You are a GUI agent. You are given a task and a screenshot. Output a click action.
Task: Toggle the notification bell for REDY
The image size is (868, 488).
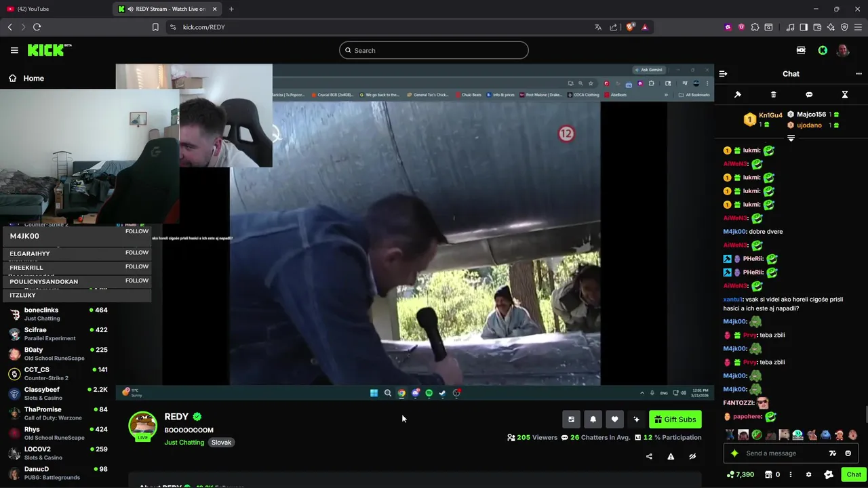(x=593, y=420)
